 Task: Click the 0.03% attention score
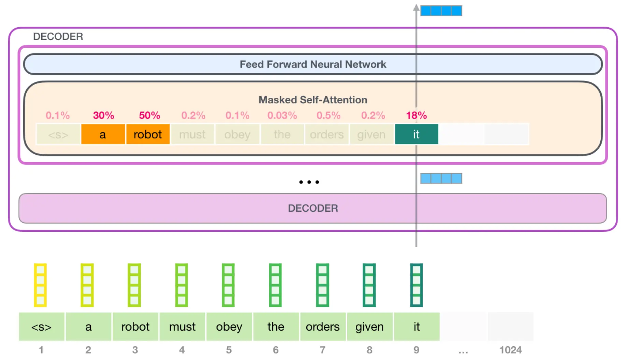(x=282, y=115)
